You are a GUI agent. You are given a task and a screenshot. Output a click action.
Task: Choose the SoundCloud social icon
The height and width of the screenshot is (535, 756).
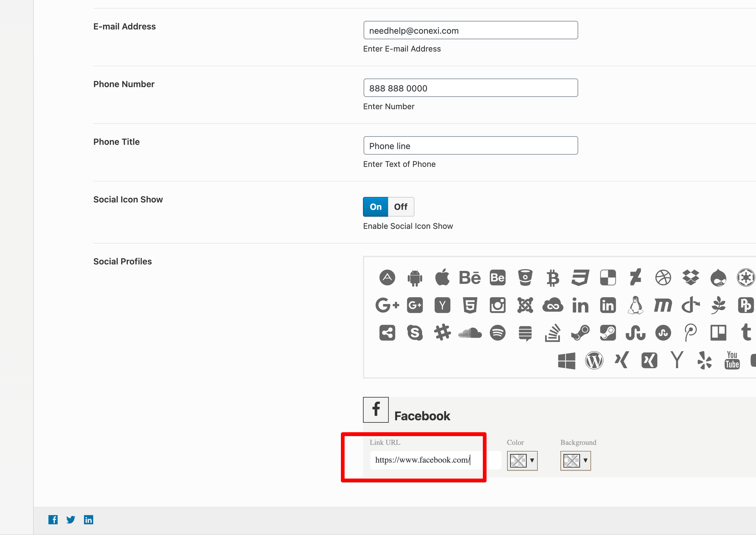[x=470, y=333]
